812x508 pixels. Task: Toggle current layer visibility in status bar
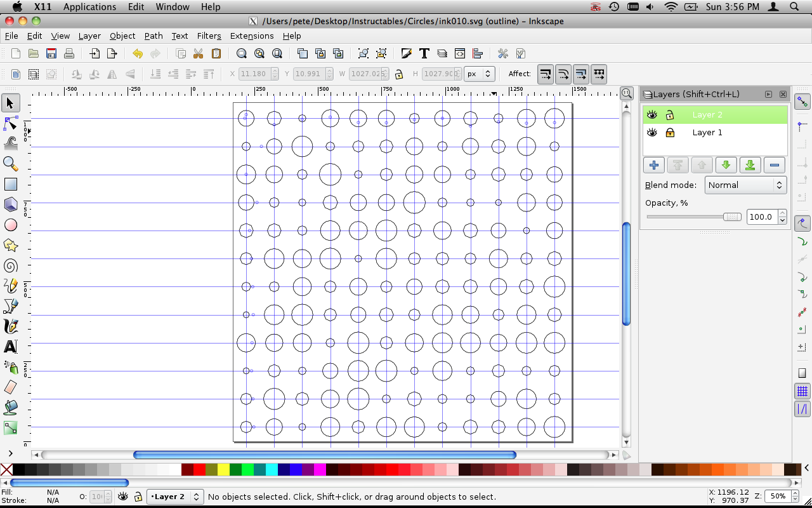point(122,497)
